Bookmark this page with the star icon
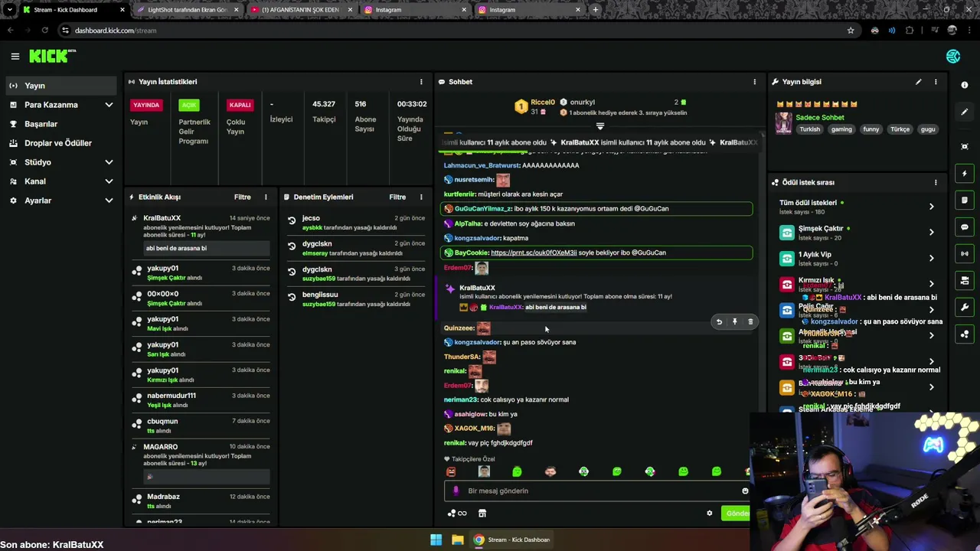Image resolution: width=980 pixels, height=551 pixels. coord(851,31)
